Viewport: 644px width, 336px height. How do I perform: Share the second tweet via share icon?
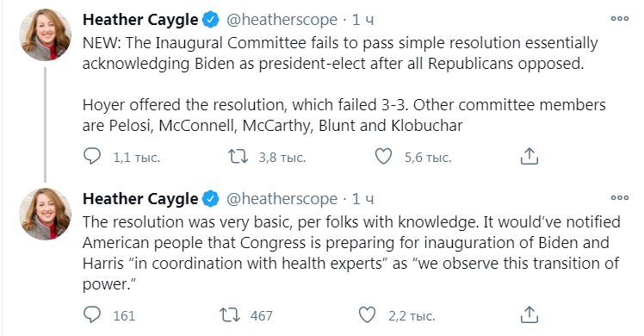pos(529,315)
